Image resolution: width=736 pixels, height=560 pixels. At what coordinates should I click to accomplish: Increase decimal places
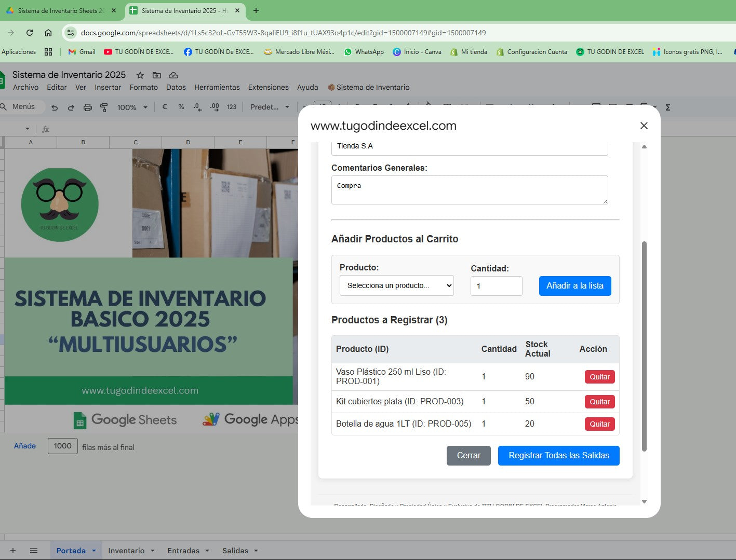pyautogui.click(x=215, y=107)
